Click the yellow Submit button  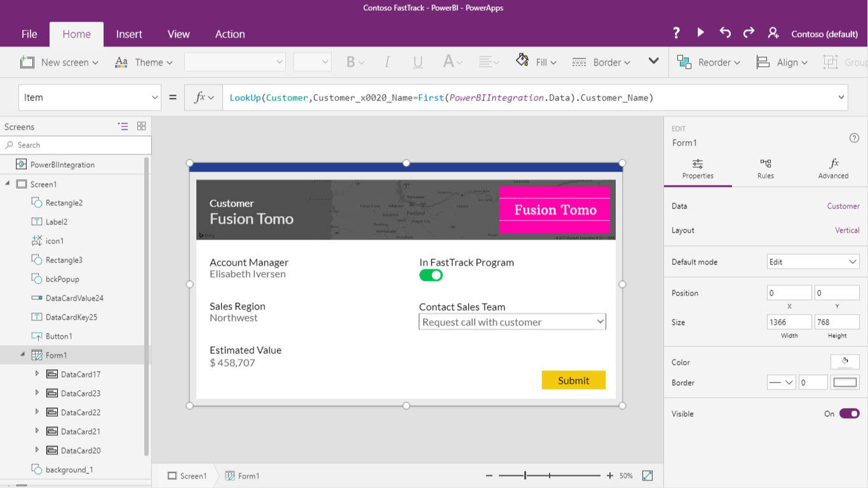click(573, 380)
